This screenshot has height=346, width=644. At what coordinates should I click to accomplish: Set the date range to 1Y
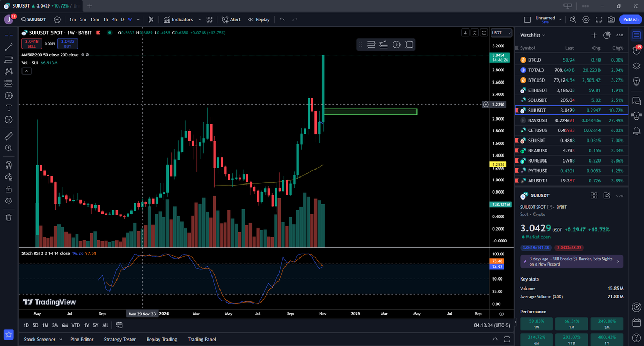(x=86, y=325)
